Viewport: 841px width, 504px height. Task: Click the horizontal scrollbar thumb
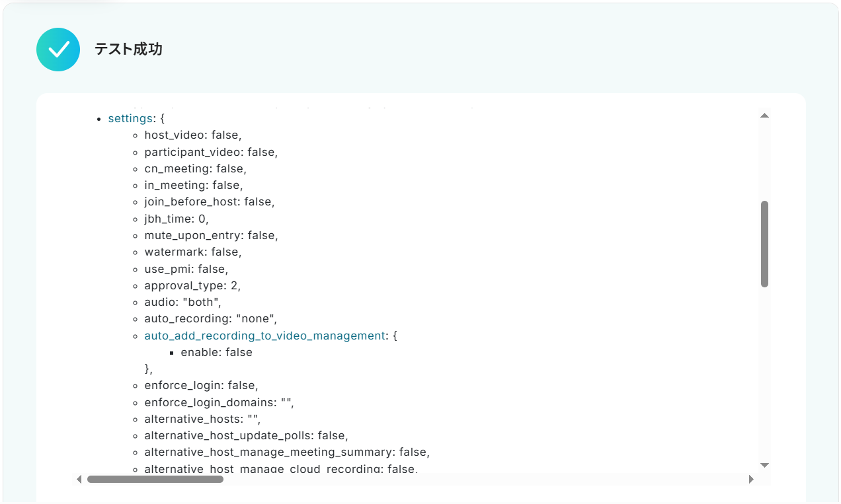(155, 479)
